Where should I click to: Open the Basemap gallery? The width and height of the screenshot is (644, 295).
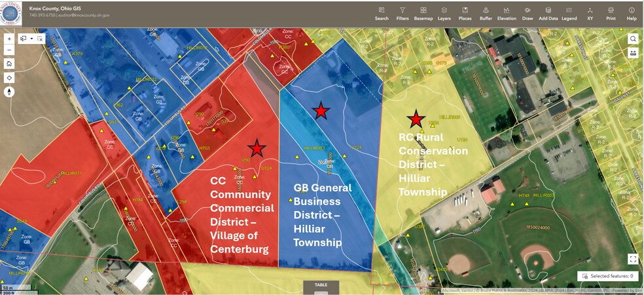(x=423, y=14)
